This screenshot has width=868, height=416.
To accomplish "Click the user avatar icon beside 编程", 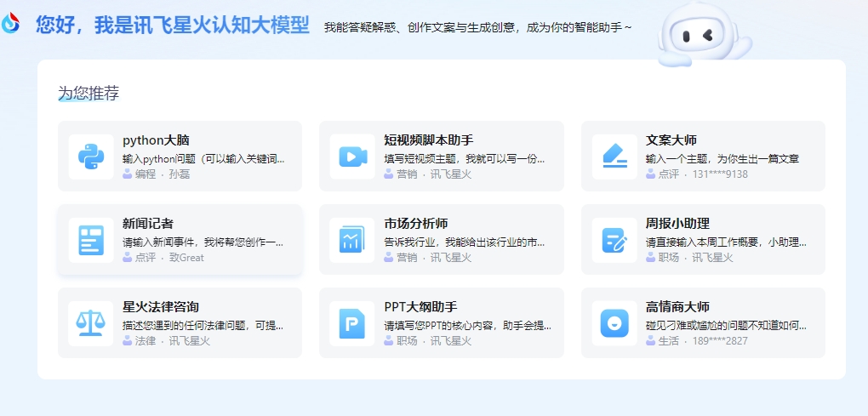I will tap(128, 174).
